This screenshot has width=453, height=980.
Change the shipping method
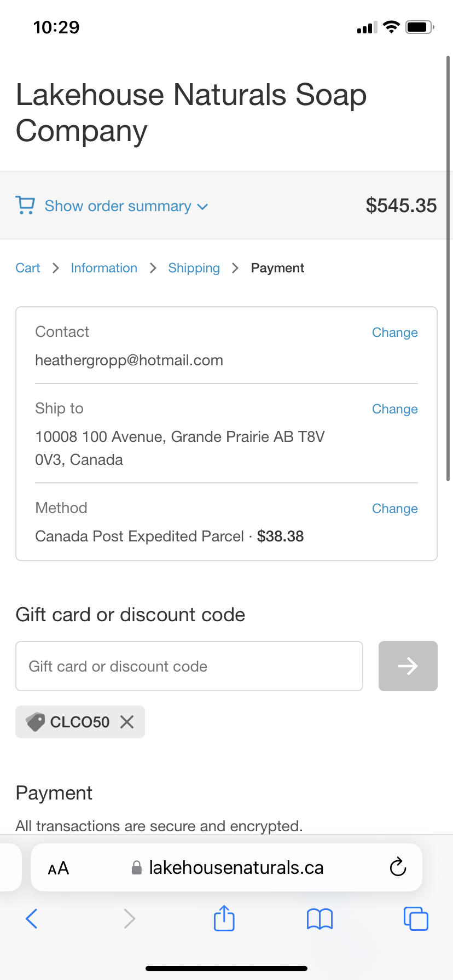pyautogui.click(x=394, y=509)
